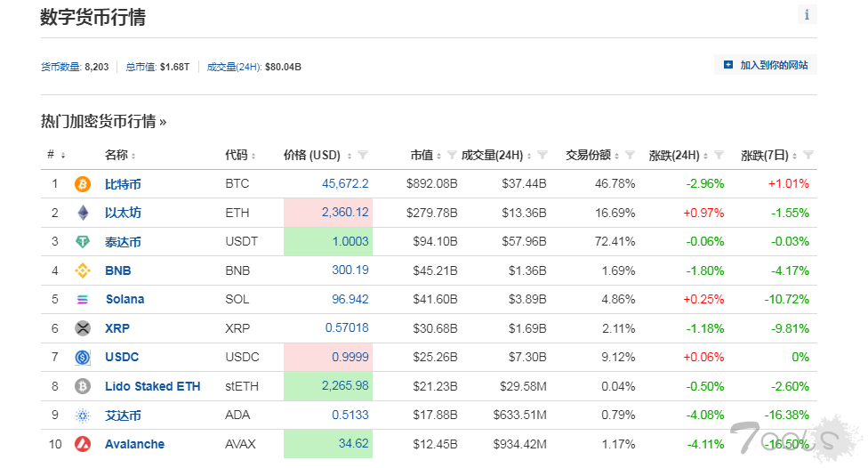Image resolution: width=868 pixels, height=468 pixels.
Task: Open filter for 涨跌(7日) column
Action: tap(808, 155)
